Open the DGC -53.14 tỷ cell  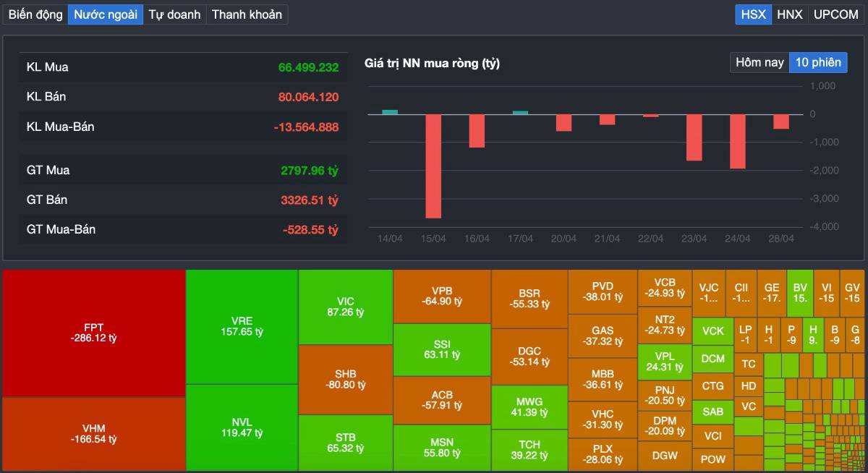click(529, 357)
